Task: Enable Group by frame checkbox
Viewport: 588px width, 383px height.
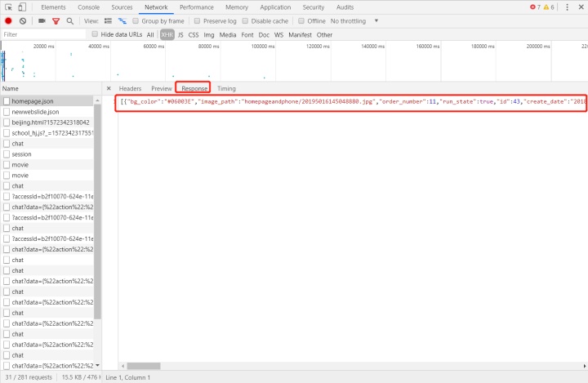Action: pyautogui.click(x=136, y=20)
